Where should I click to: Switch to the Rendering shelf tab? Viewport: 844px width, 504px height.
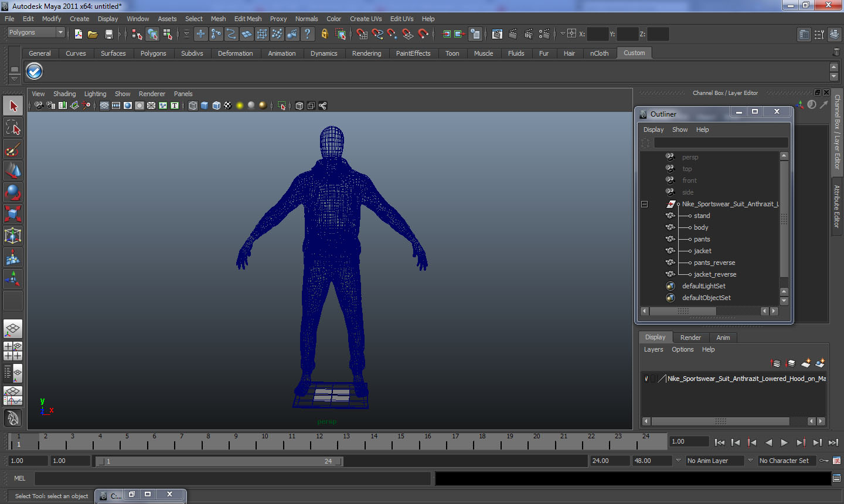point(366,53)
